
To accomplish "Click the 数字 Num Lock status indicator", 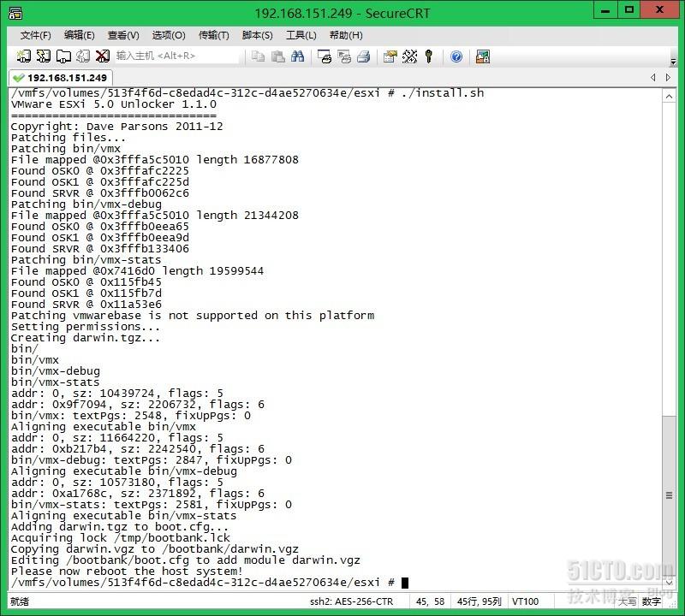I will point(652,601).
